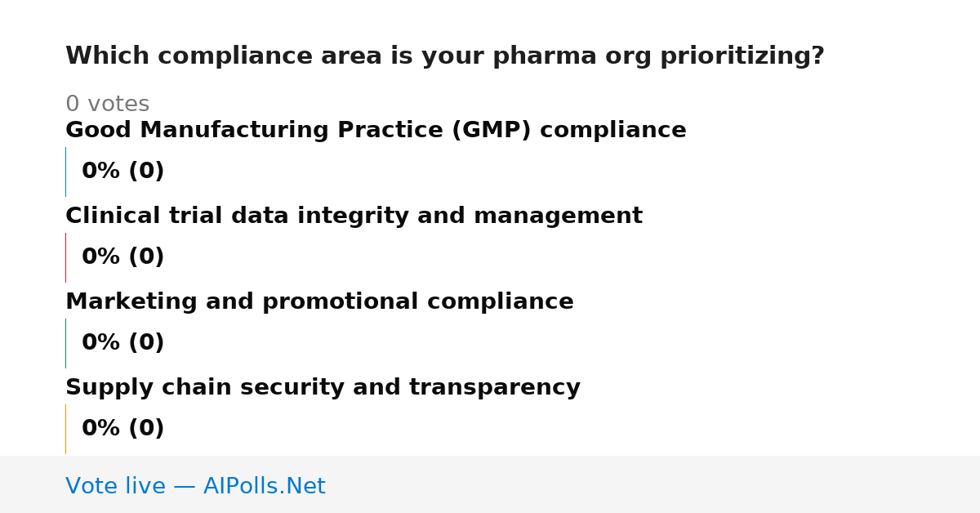Choose Marketing and promotional compliance option
This screenshot has height=513, width=980.
click(x=319, y=302)
